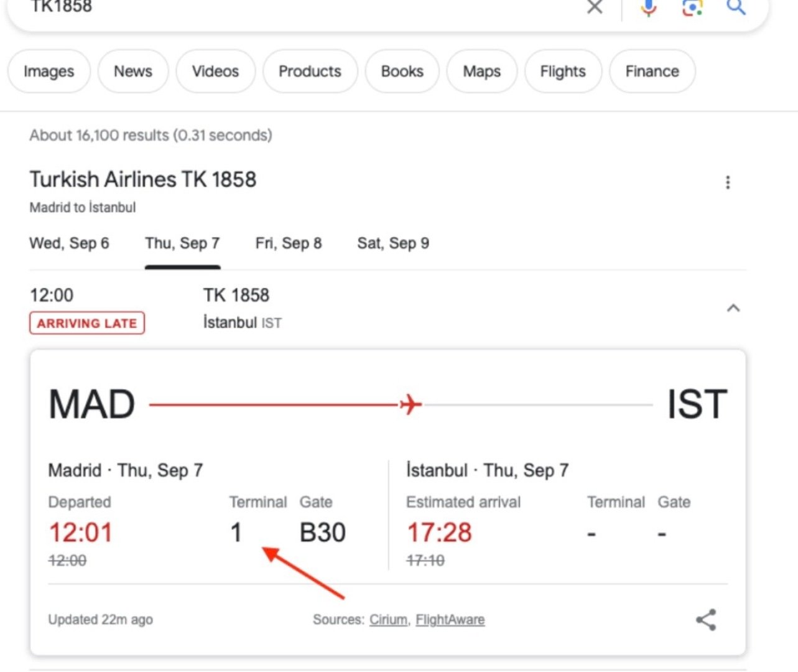View flight status for Wed, Sep 6
This screenshot has width=798, height=672.
pyautogui.click(x=69, y=243)
